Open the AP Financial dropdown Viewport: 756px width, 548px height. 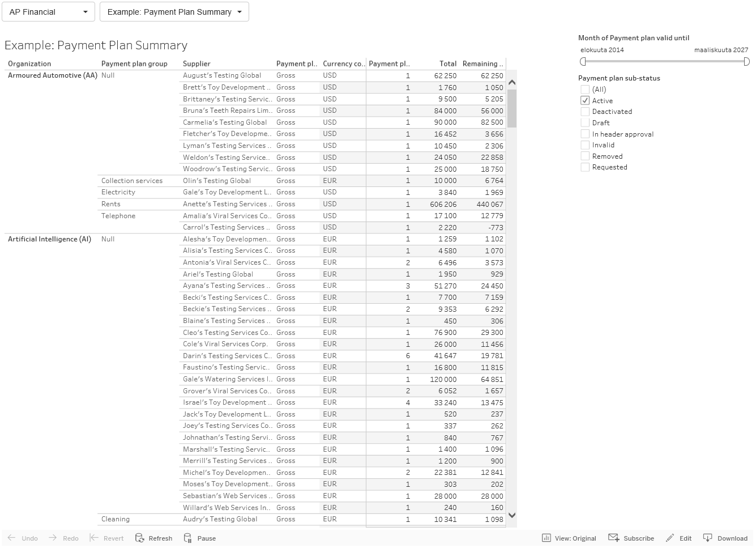(x=48, y=12)
